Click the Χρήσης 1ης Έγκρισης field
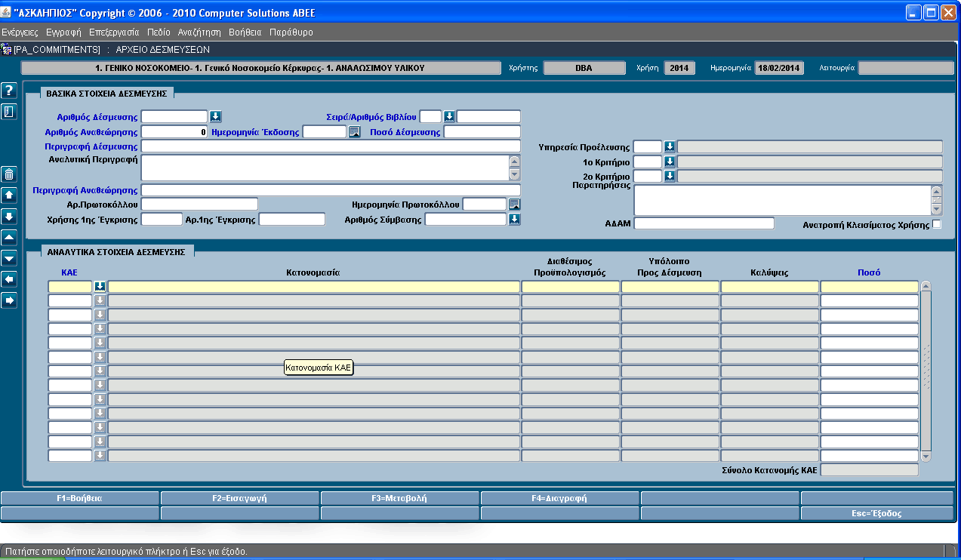Image resolution: width=961 pixels, height=560 pixels. [162, 220]
